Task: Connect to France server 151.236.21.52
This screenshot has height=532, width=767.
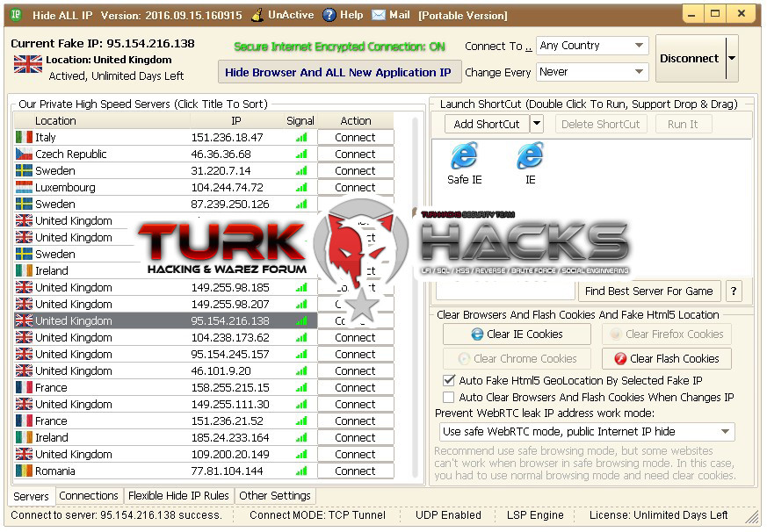Action: click(x=356, y=421)
